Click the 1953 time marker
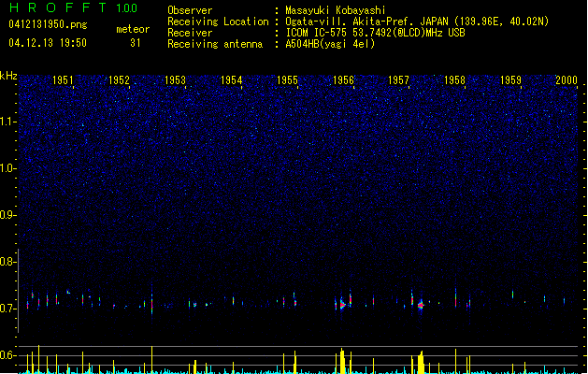 [x=175, y=80]
